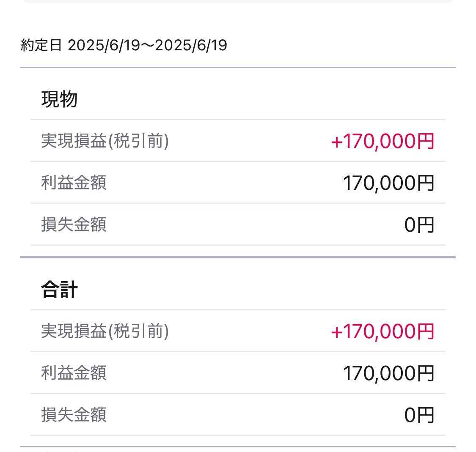Select 現物 損失金額 row label
The image size is (476, 452).
coord(74,225)
